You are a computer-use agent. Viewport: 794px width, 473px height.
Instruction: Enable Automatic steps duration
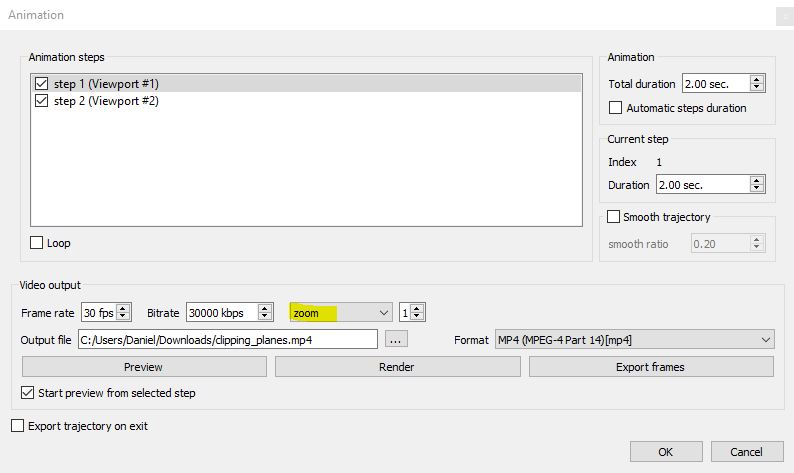click(x=616, y=108)
